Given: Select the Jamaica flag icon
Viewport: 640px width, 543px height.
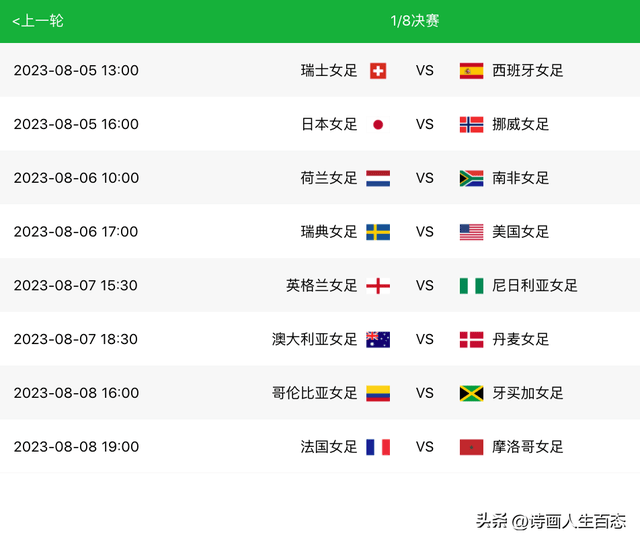Looking at the screenshot, I should pos(471,393).
